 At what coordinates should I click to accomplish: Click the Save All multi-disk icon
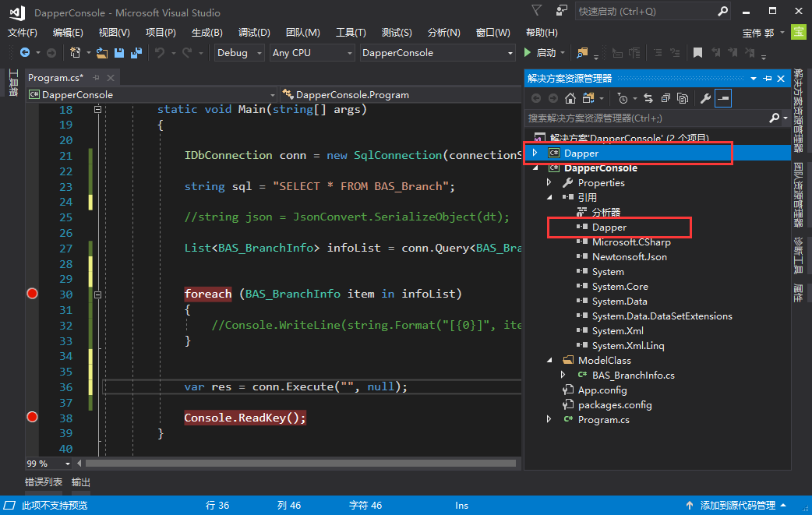136,52
